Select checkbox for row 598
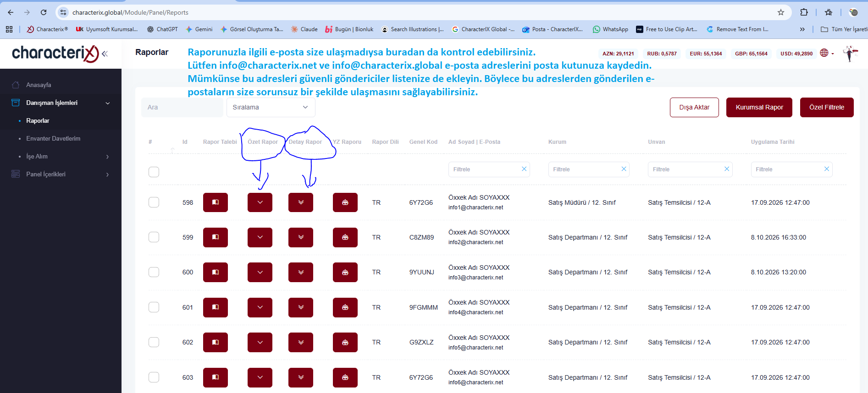Viewport: 868px width, 393px height. (x=154, y=202)
